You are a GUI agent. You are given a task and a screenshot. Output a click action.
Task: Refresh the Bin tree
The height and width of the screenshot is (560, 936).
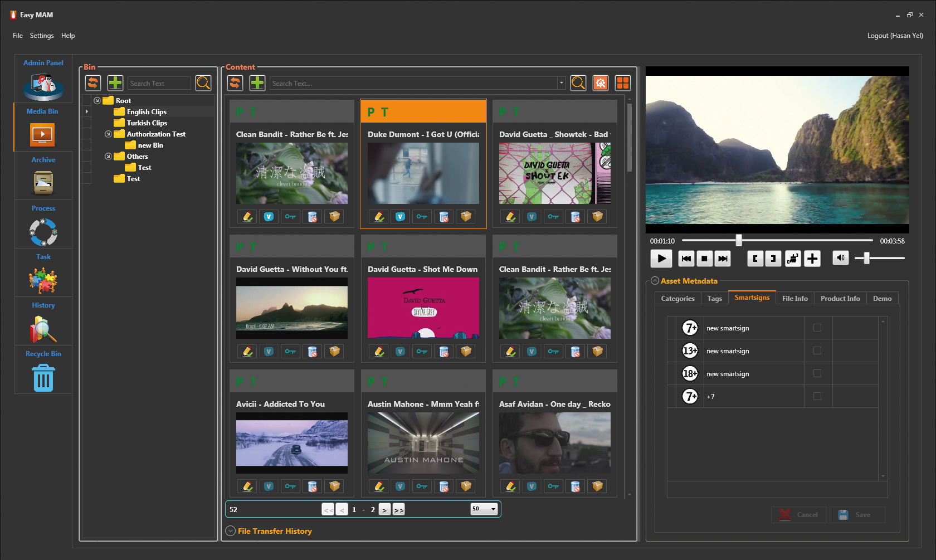point(93,83)
